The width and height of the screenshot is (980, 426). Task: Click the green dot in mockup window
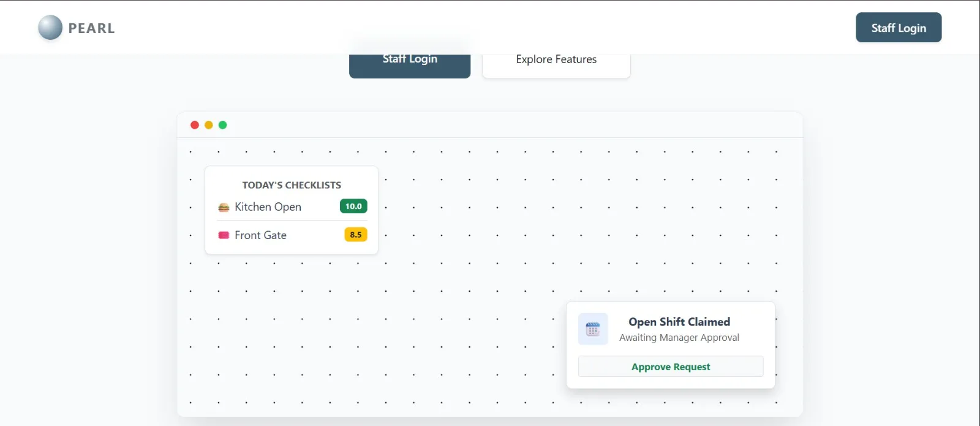pyautogui.click(x=223, y=125)
